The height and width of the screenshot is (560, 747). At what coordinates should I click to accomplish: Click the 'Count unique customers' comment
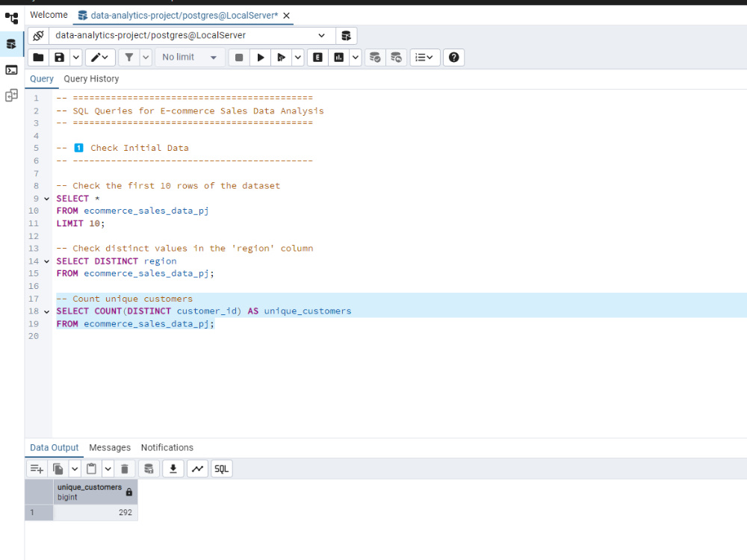125,299
